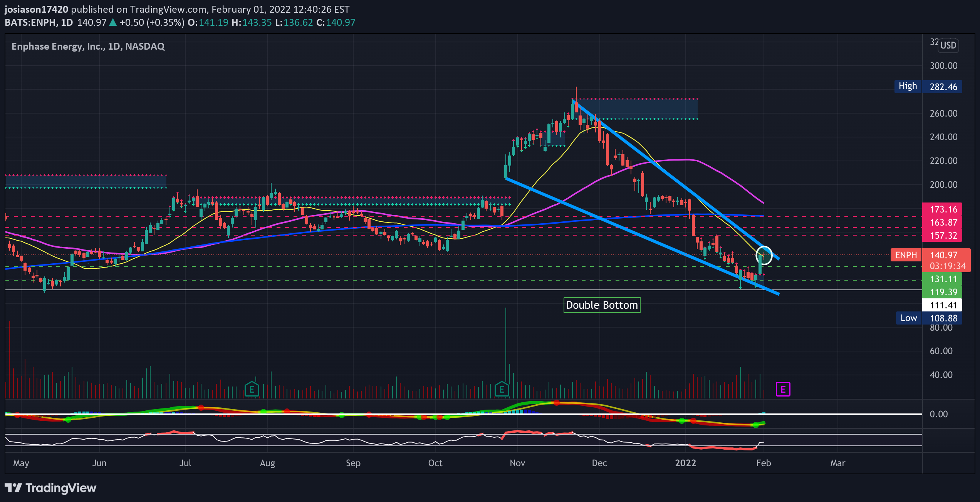The height and width of the screenshot is (502, 980).
Task: Click the 03:19:34 countdown timer label
Action: pyautogui.click(x=947, y=266)
